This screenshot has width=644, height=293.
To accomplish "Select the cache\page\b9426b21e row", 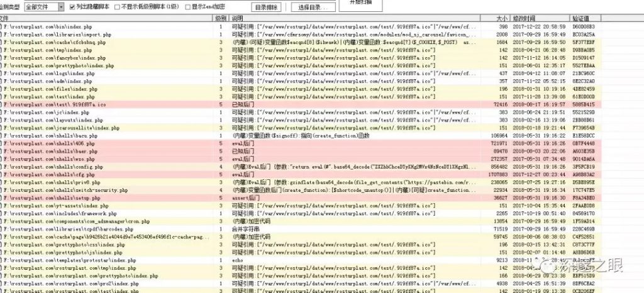I will coord(301,237).
